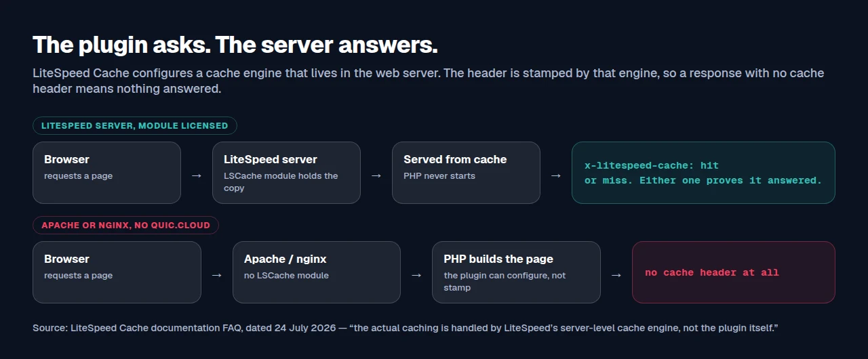Image resolution: width=868 pixels, height=359 pixels.
Task: Click the "LiteSpeed server" card
Action: [x=286, y=173]
